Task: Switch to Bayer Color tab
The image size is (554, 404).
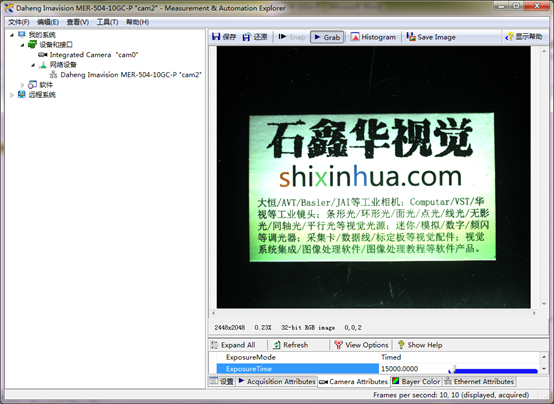Action: click(x=416, y=381)
